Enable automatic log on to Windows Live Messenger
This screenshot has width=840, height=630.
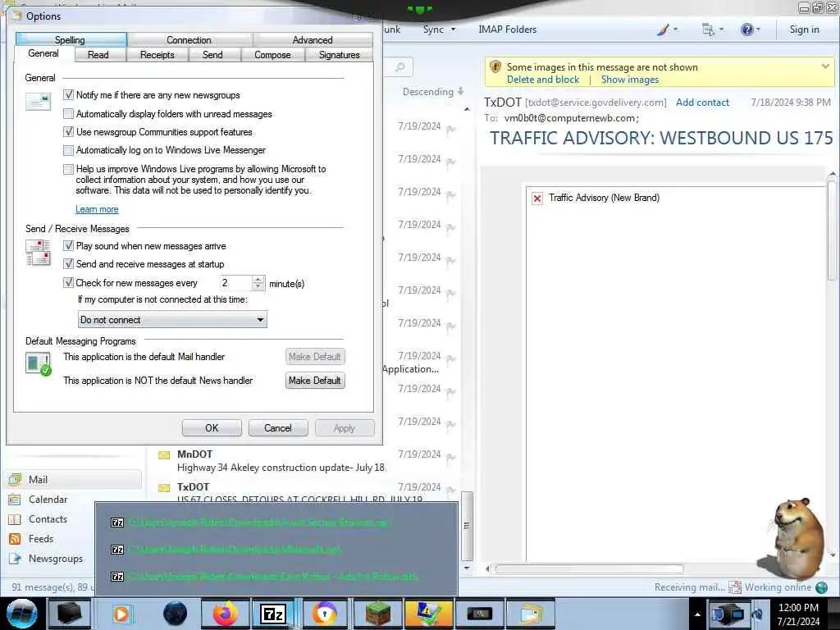68,150
